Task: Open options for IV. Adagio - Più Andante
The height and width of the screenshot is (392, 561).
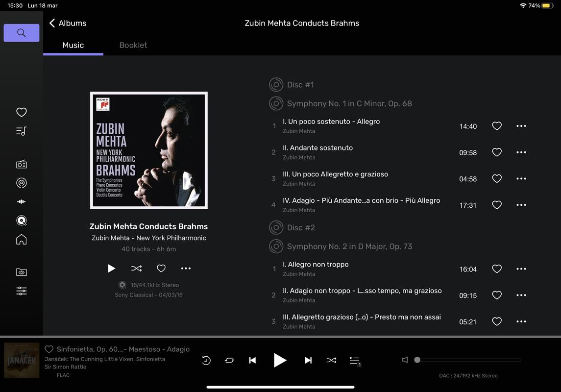Action: point(521,205)
